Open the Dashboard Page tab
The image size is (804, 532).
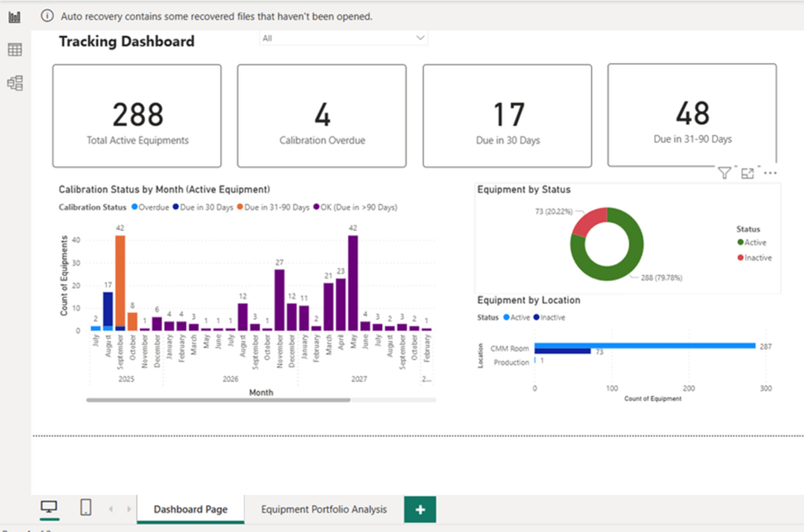(190, 509)
